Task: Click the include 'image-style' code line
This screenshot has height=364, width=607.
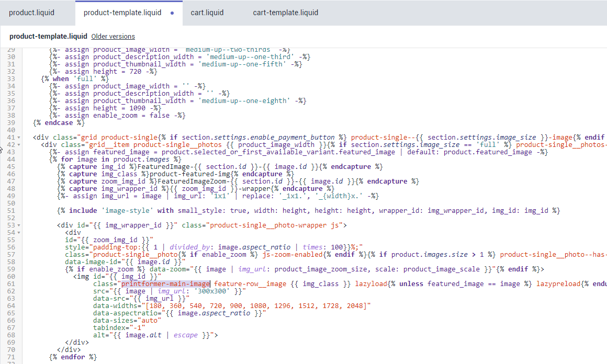Action: pyautogui.click(x=308, y=211)
